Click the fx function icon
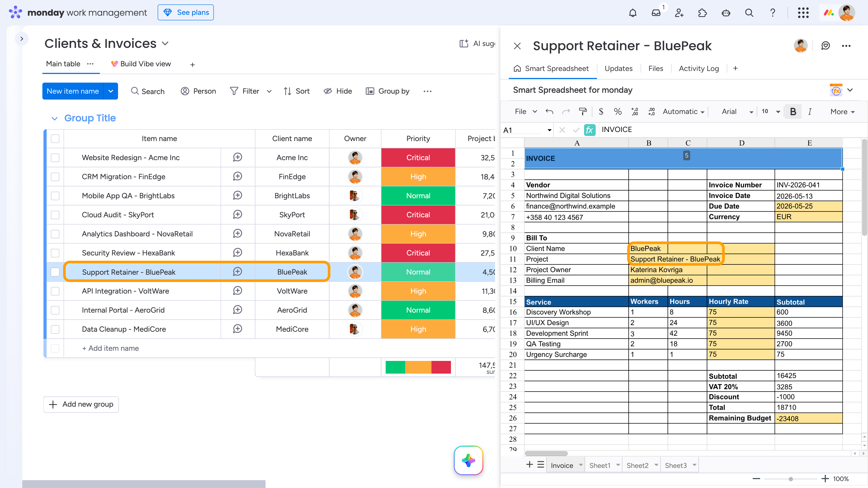The width and height of the screenshot is (868, 488). point(589,130)
